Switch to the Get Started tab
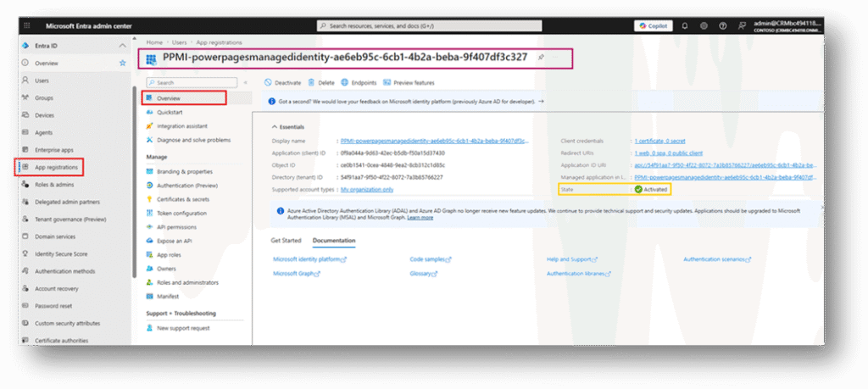 point(286,241)
